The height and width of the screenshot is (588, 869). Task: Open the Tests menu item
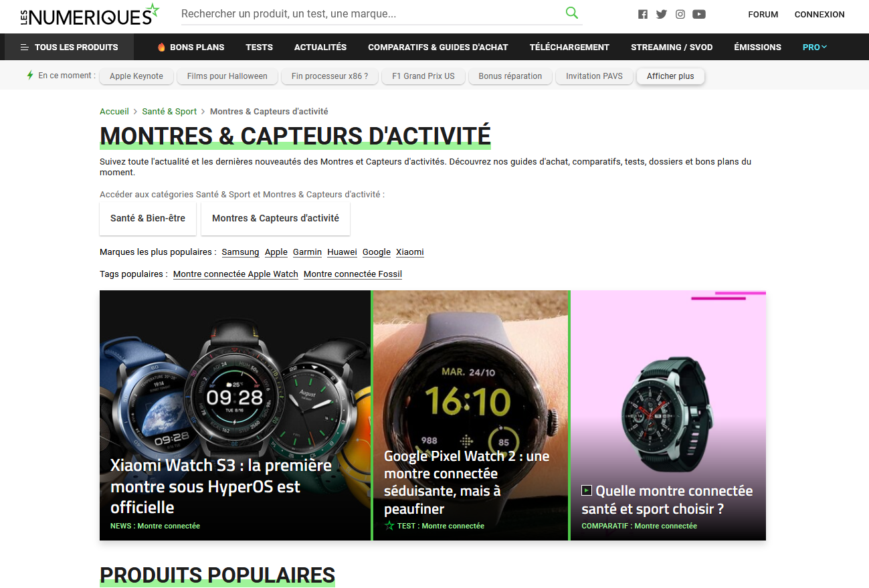pos(259,47)
